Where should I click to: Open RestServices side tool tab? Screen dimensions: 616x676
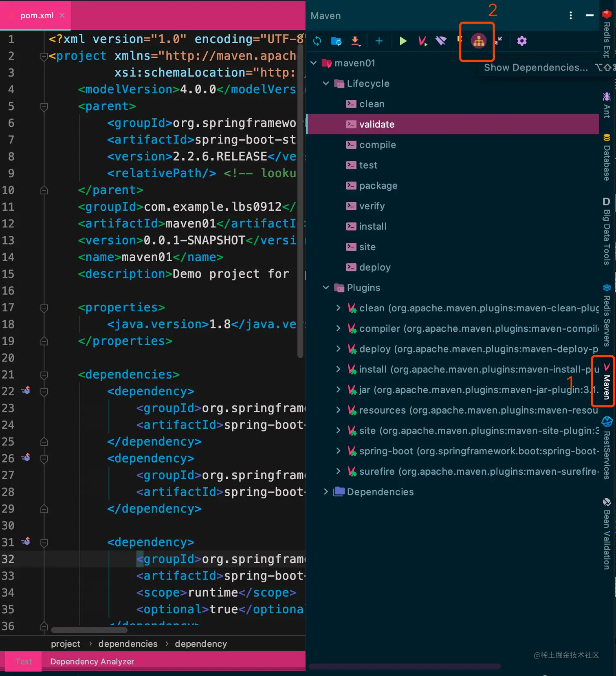click(x=607, y=448)
